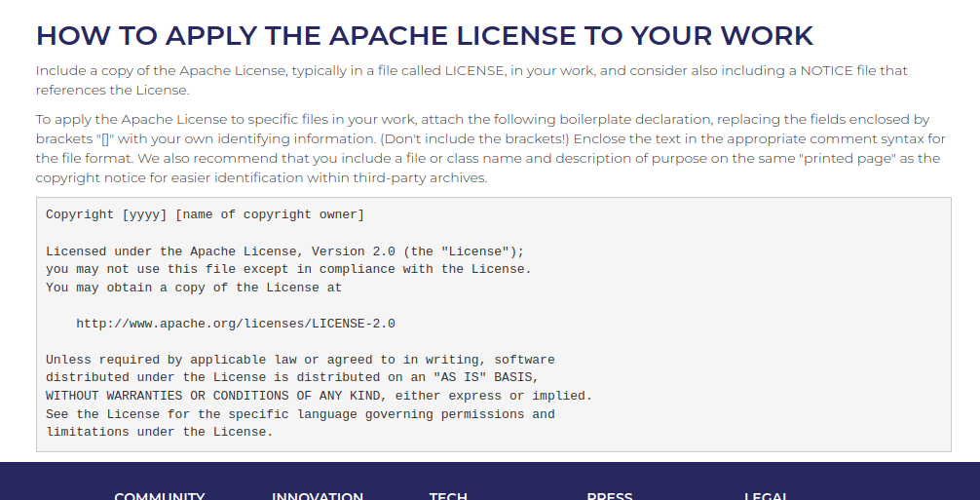Click the http://www.apache.org/licenses/LICENSE-2.0 URL text
This screenshot has height=500, width=980.
tap(236, 324)
